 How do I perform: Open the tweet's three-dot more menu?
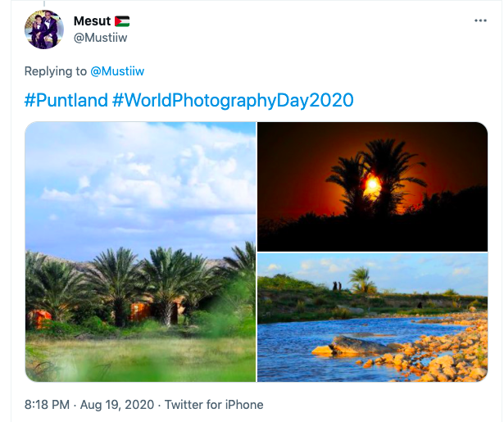480,20
